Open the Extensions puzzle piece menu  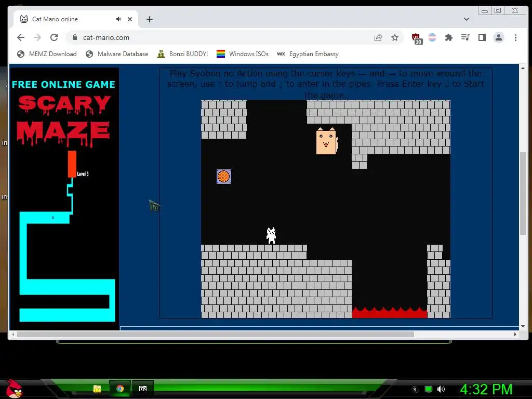448,37
